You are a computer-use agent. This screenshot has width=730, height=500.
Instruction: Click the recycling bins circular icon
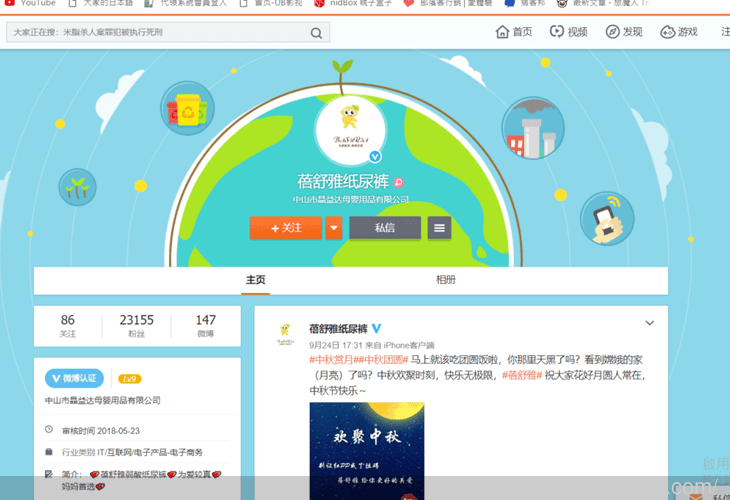(187, 108)
